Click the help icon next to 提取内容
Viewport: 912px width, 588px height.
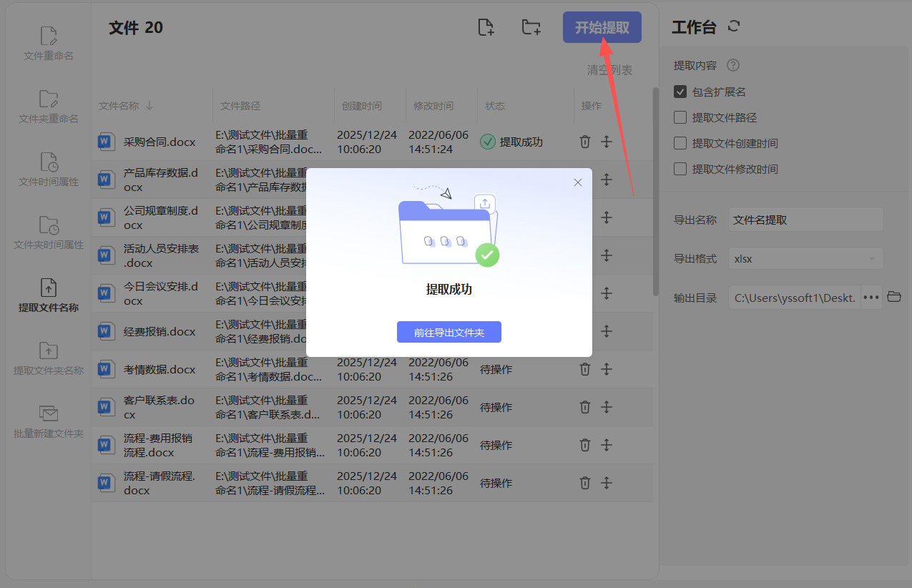[x=732, y=65]
